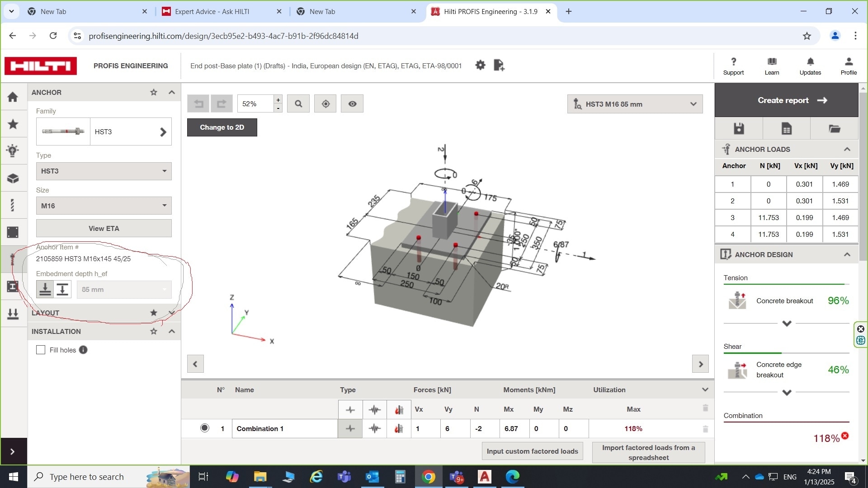Screen dimensions: 868x488
Task: Click the magnifier zoom icon in the toolbar
Action: tap(298, 103)
